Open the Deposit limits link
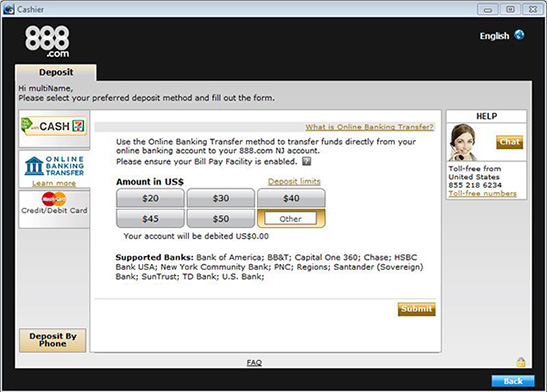Viewport: 547px width, 392px height. tap(294, 181)
